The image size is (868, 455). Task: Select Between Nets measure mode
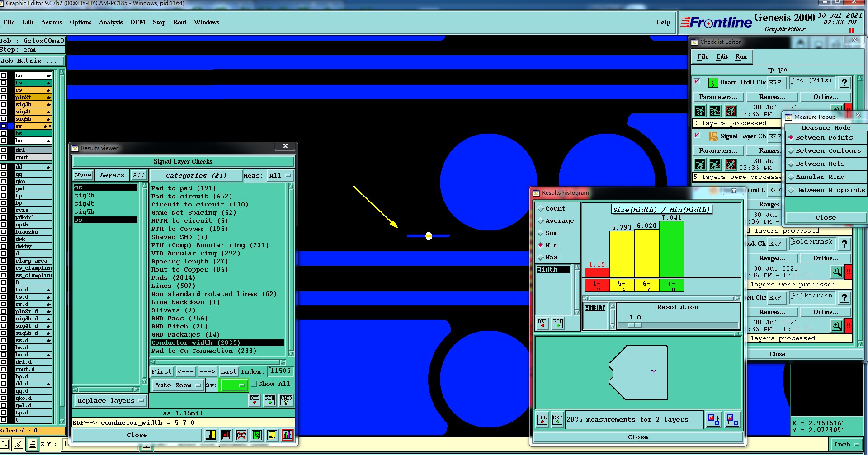click(x=826, y=164)
